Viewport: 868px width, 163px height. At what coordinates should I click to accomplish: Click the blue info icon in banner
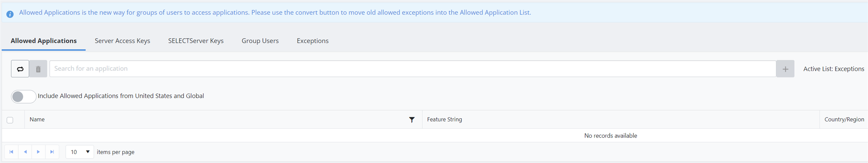pyautogui.click(x=10, y=14)
